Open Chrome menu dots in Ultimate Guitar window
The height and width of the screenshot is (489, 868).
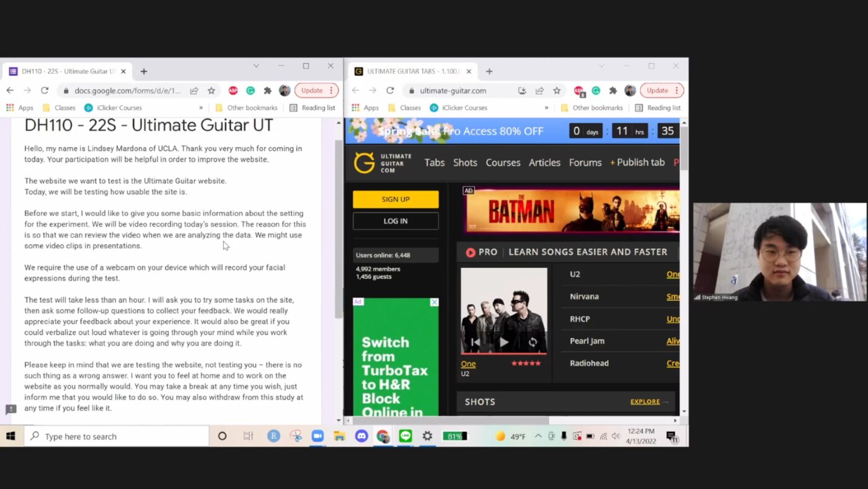pyautogui.click(x=676, y=91)
